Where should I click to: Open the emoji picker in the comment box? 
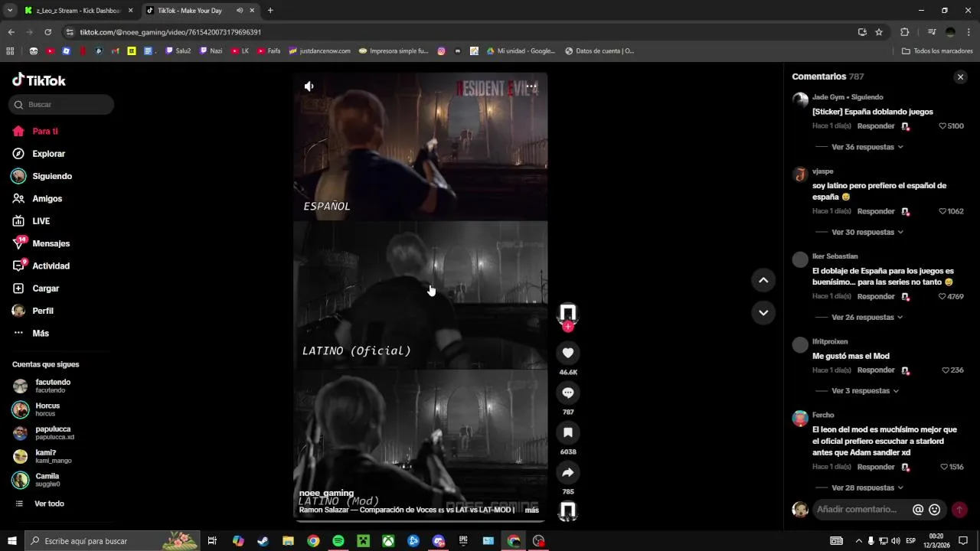[x=935, y=510]
